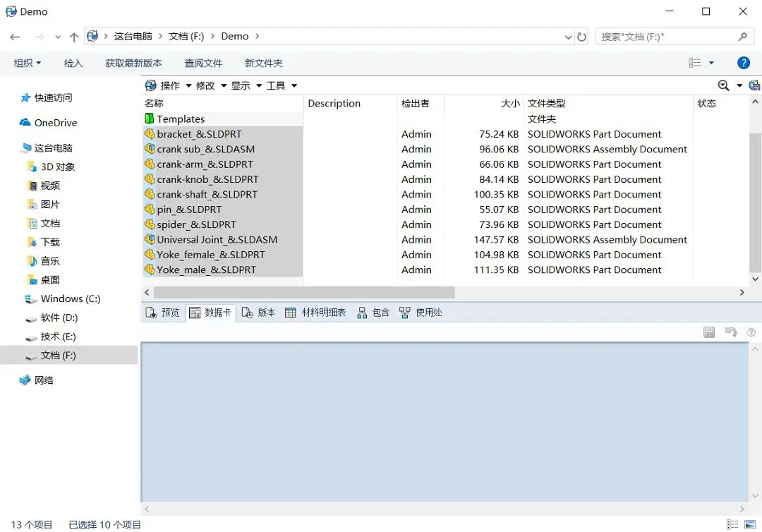Open the 组织 dropdown
Viewport: 762px width, 532px height.
[28, 63]
